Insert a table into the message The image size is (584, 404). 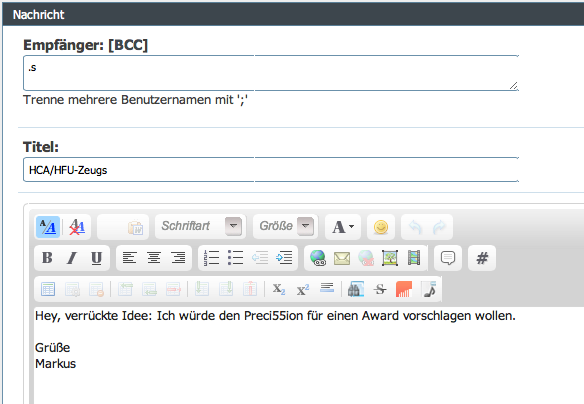(48, 289)
